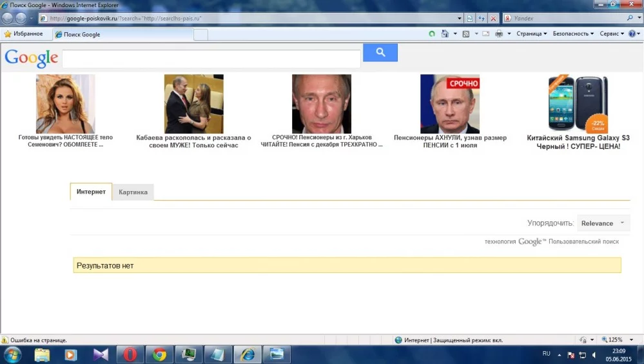Click the Интернет protected mode zone status
The image size is (644, 364).
coord(449,340)
